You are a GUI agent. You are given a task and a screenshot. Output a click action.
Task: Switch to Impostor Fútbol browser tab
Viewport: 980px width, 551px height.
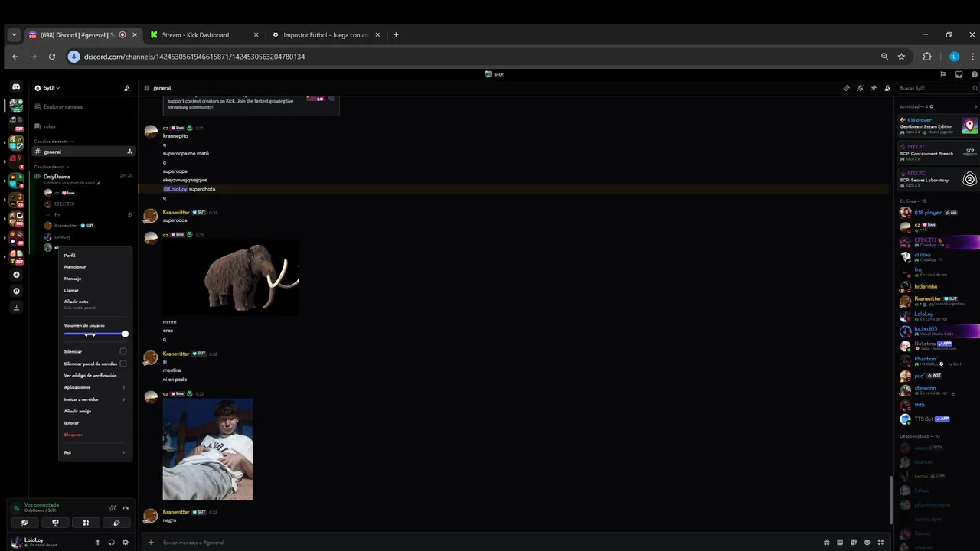327,34
